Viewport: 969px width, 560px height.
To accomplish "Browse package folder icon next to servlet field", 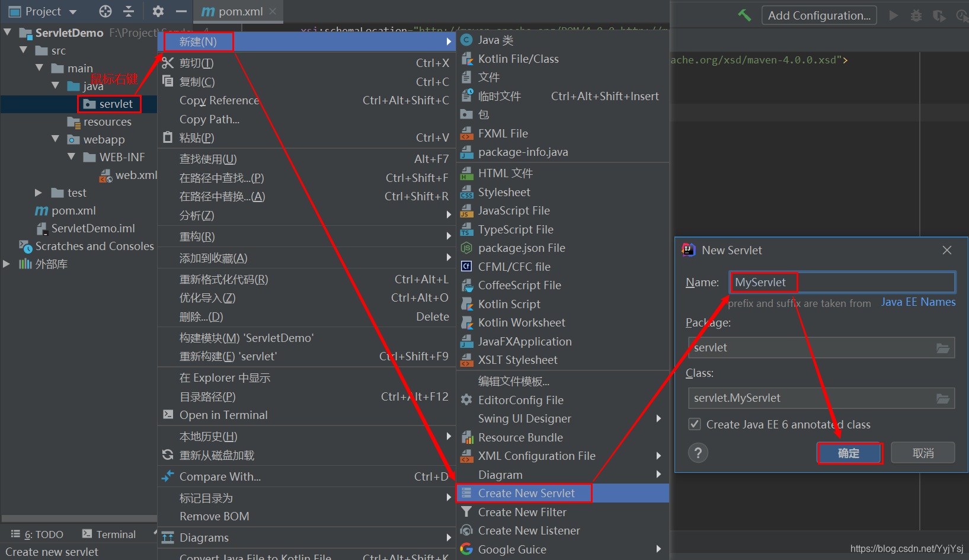I will 943,348.
